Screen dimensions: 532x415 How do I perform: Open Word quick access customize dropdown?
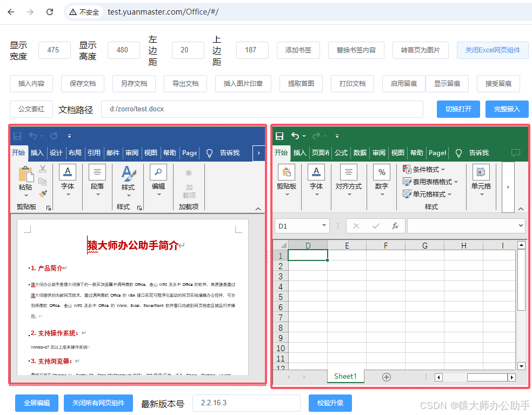69,136
